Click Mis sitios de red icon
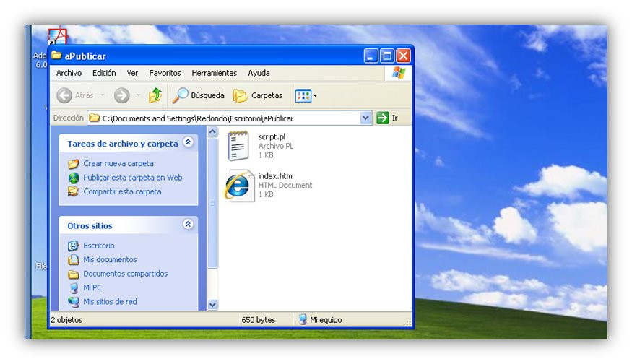 74,302
